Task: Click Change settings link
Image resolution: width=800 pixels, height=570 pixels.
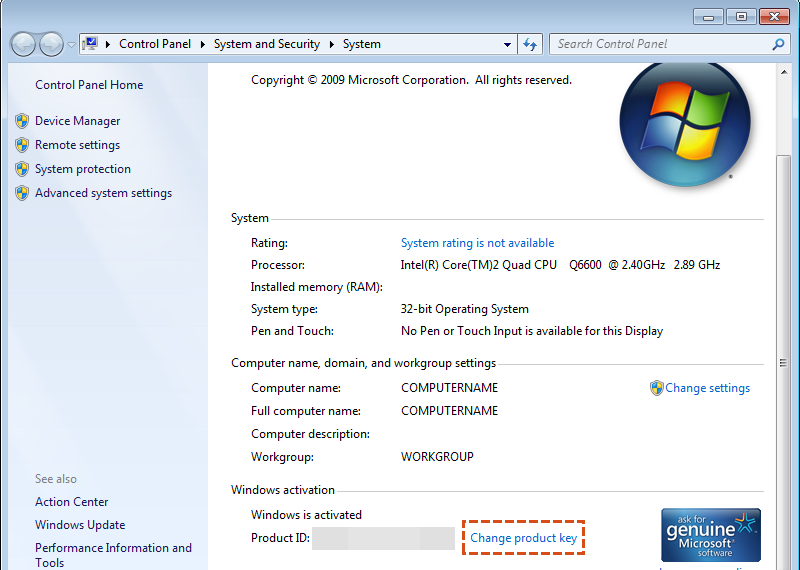Action: click(x=707, y=388)
